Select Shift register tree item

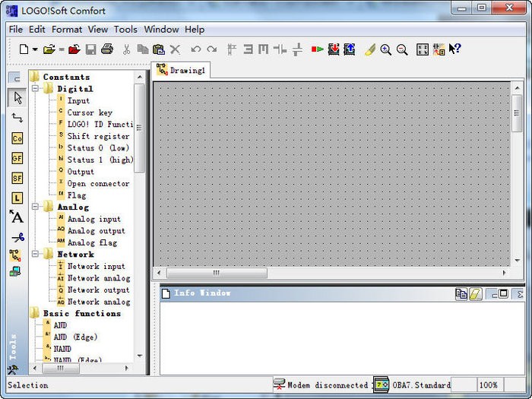click(98, 136)
